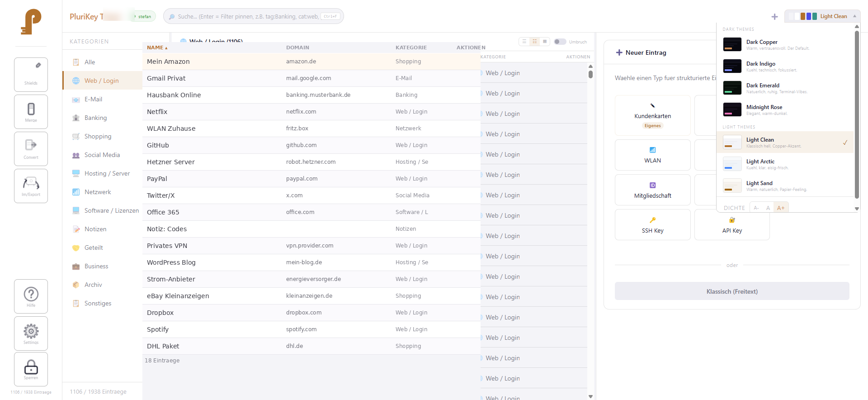Select the Geteilt category

click(x=102, y=248)
